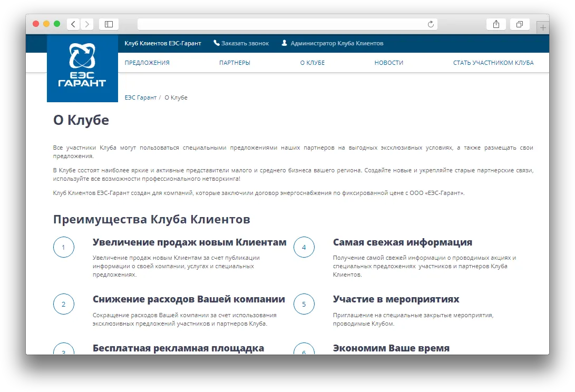The image size is (575, 392).
Task: Click the browser address bar
Action: coord(288,24)
